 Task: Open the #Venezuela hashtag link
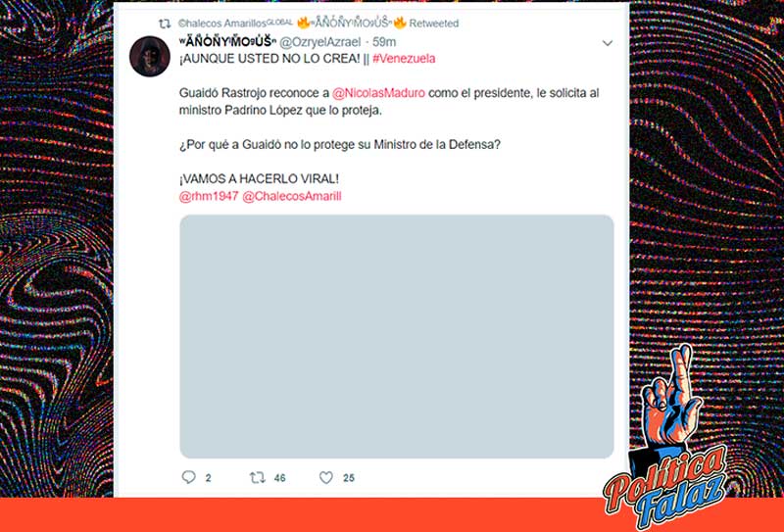pyautogui.click(x=404, y=59)
